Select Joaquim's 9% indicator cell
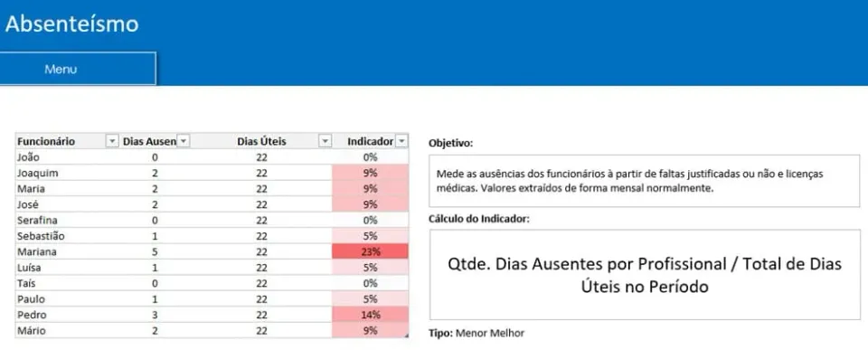 (371, 173)
